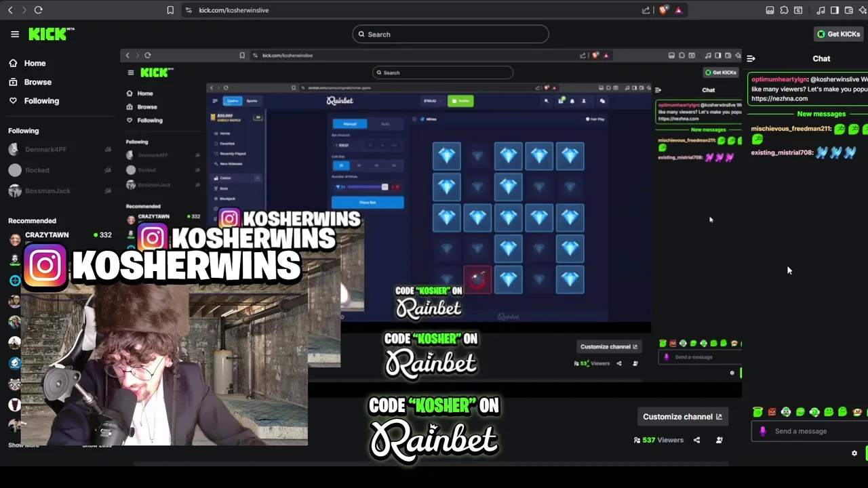Click the user icon beside outer share icon
This screenshot has height=488, width=868.
click(x=719, y=440)
